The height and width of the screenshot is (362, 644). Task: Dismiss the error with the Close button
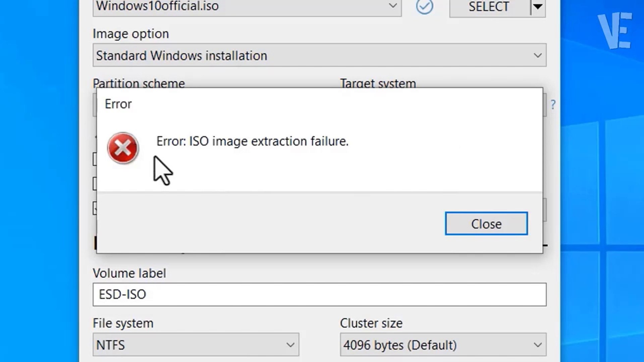pyautogui.click(x=486, y=224)
